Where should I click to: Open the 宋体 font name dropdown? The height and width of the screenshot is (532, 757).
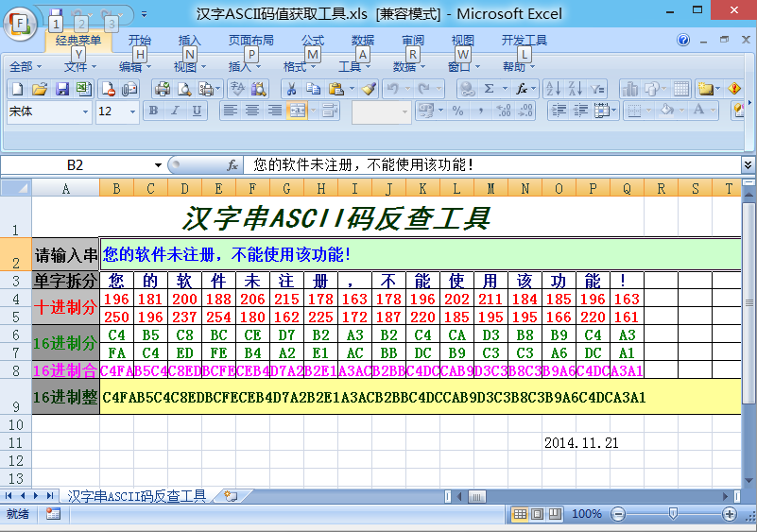tap(85, 112)
